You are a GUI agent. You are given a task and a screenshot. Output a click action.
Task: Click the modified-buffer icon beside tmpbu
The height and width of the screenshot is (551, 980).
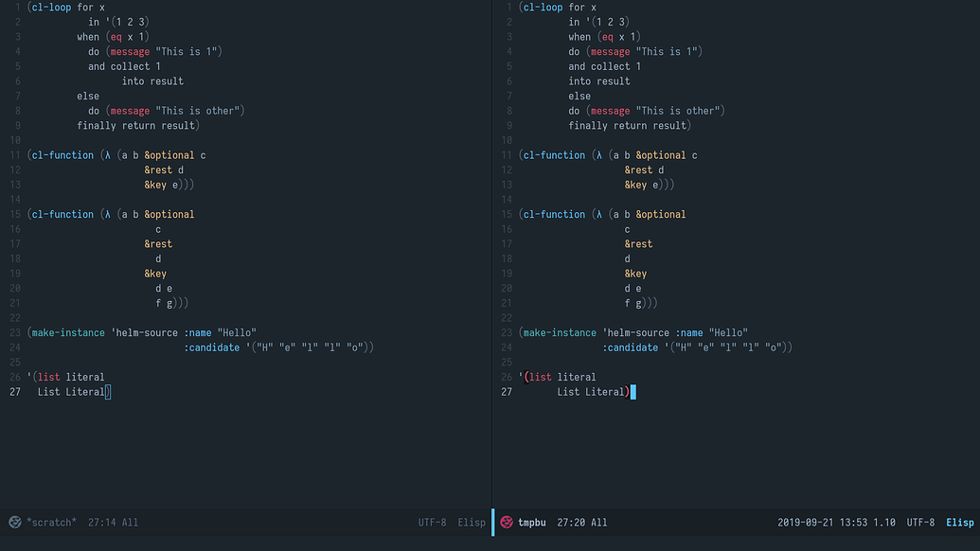[x=507, y=522]
